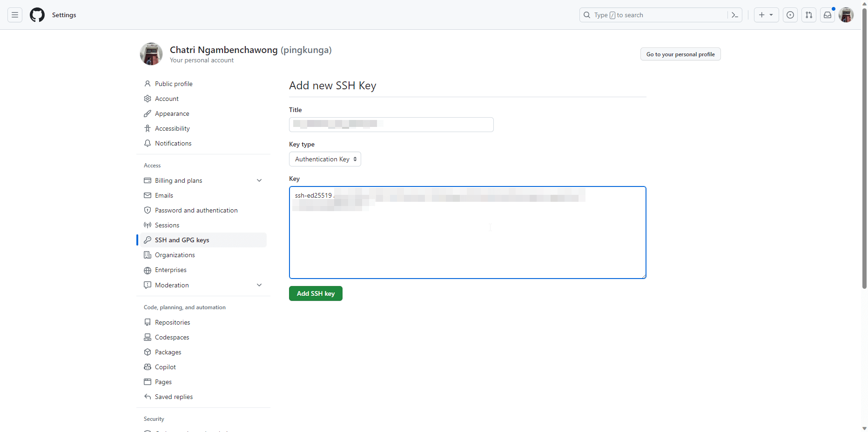Open the hamburger navigation menu

15,14
